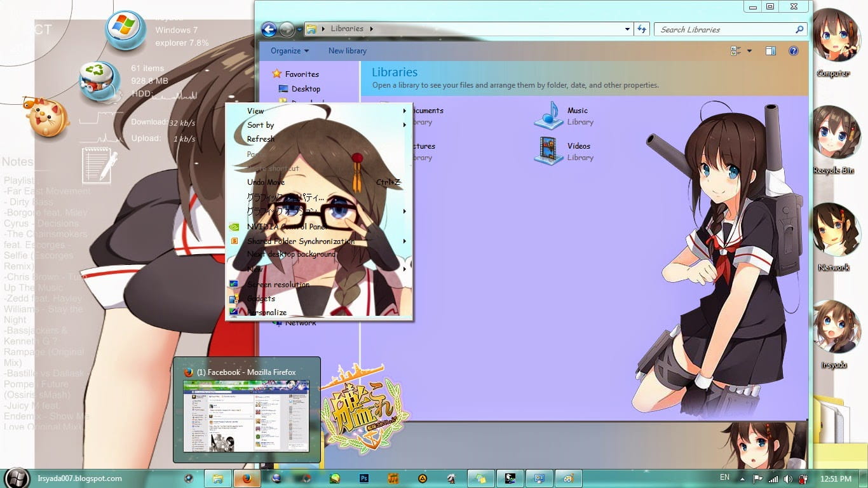Expand the Sort by submenu
The image size is (868, 488).
click(x=261, y=125)
